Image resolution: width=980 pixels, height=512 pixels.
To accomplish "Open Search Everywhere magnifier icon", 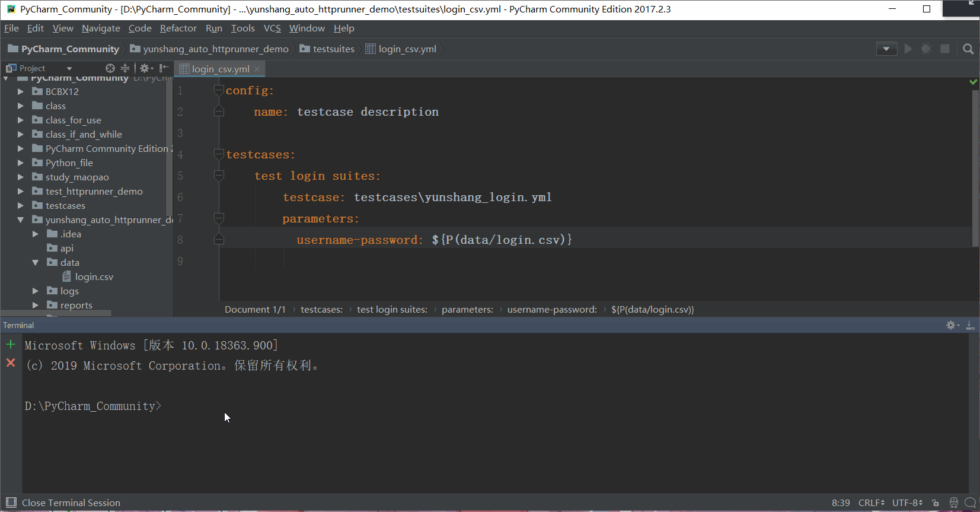I will [x=968, y=49].
